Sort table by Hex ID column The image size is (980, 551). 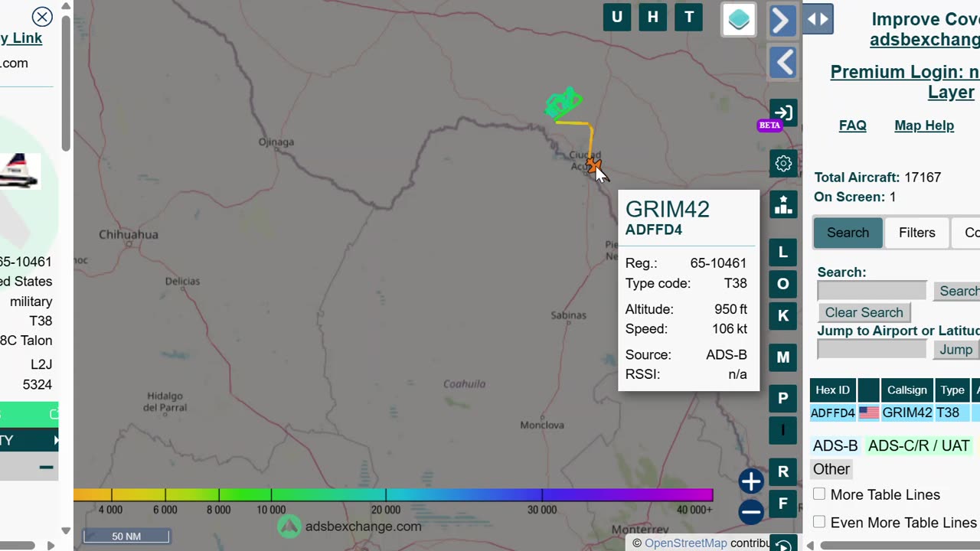pos(832,390)
